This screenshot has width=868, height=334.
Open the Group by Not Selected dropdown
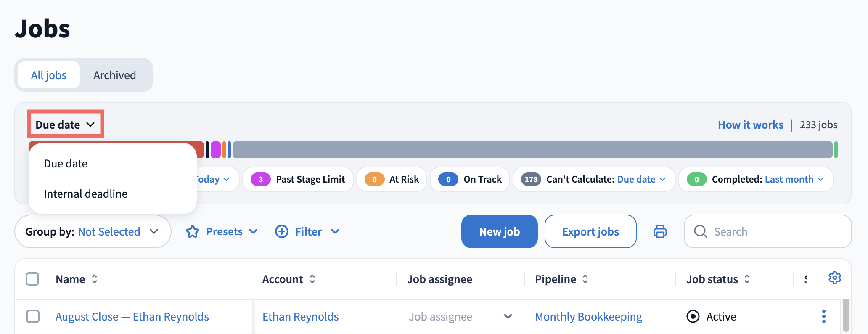(93, 231)
